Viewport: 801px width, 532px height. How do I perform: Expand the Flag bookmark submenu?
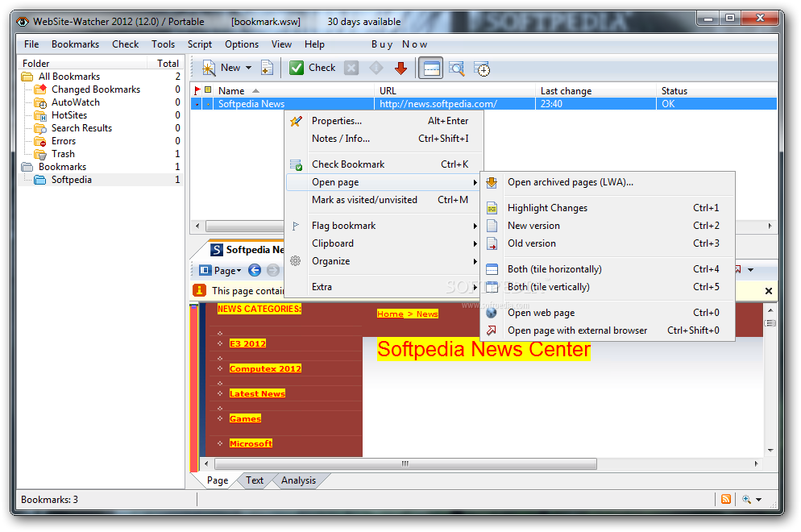click(x=384, y=226)
